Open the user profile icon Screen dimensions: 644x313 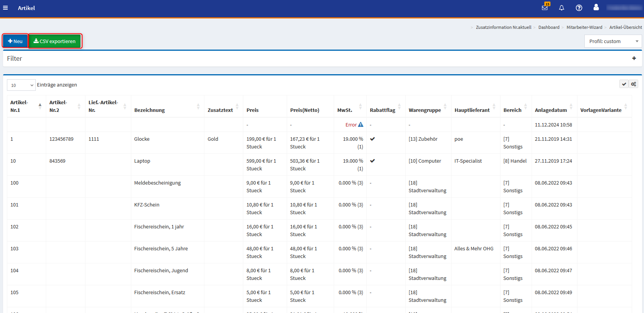pyautogui.click(x=596, y=7)
